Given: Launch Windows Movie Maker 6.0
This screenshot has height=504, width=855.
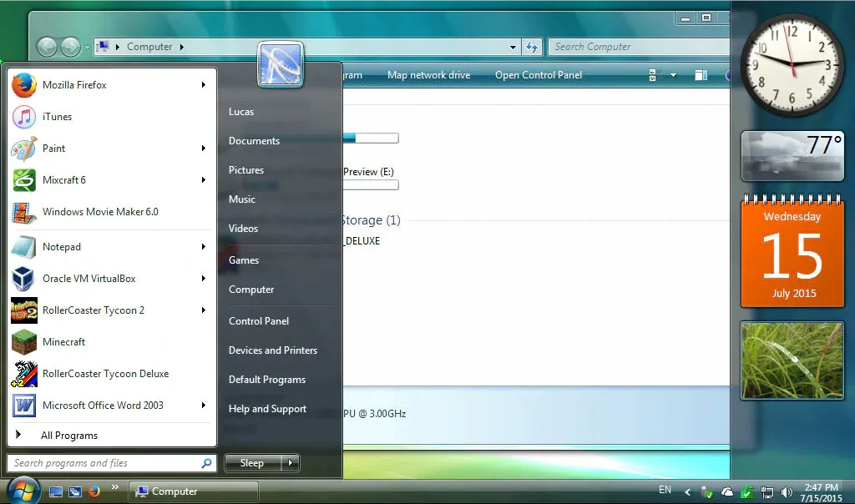Looking at the screenshot, I should point(112,211).
